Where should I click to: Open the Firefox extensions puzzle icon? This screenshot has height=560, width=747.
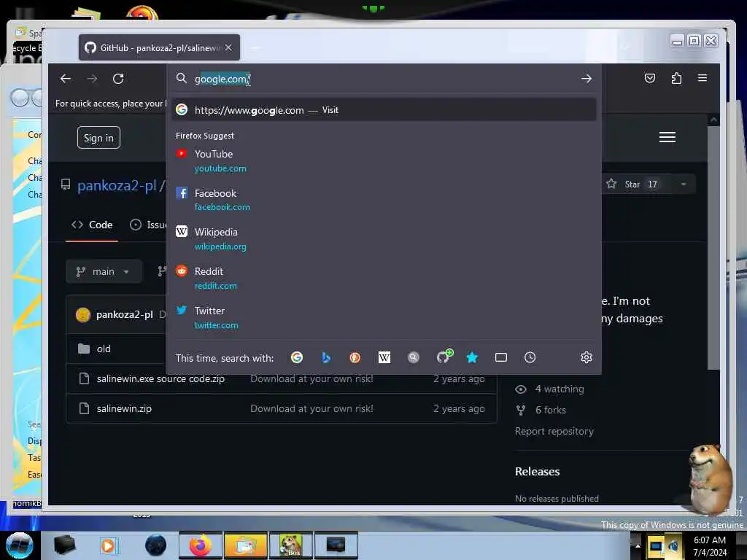coord(676,78)
